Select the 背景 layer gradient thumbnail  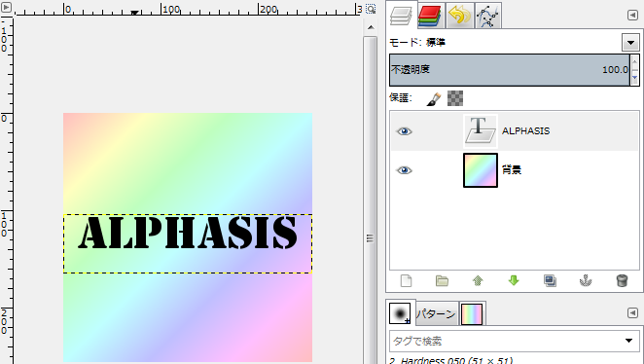481,170
